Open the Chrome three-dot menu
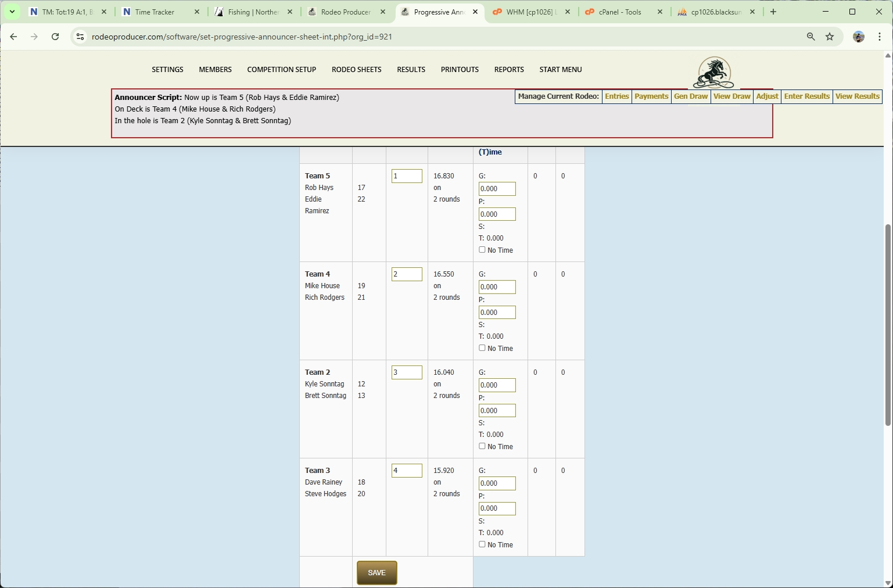The width and height of the screenshot is (893, 588). tap(880, 37)
